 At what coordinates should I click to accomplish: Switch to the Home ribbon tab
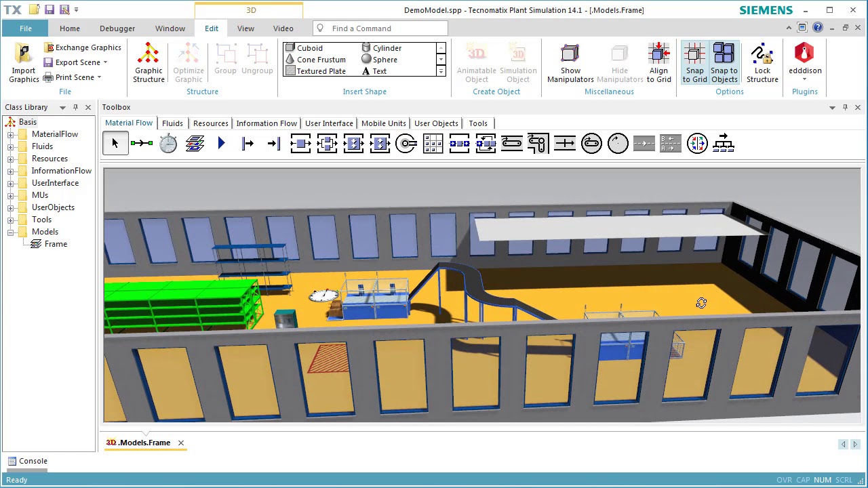click(x=69, y=28)
